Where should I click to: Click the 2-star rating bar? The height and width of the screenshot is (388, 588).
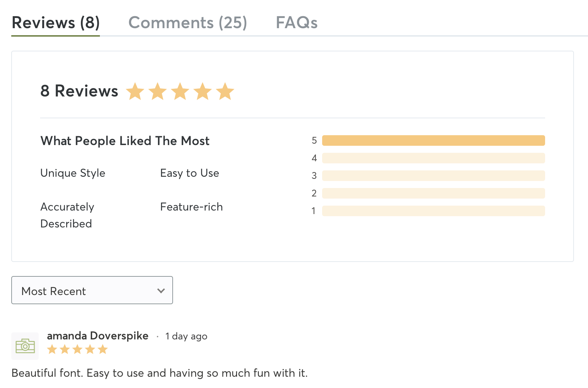[434, 193]
